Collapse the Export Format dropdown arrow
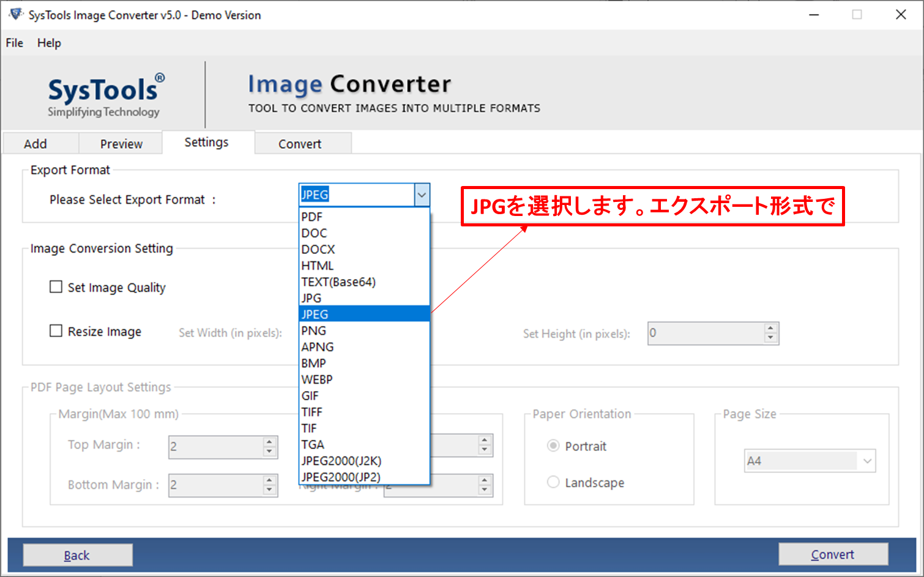Image resolution: width=924 pixels, height=577 pixels. pos(422,195)
